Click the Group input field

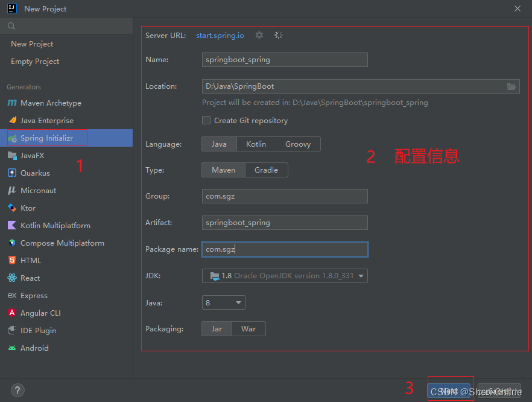pos(285,196)
